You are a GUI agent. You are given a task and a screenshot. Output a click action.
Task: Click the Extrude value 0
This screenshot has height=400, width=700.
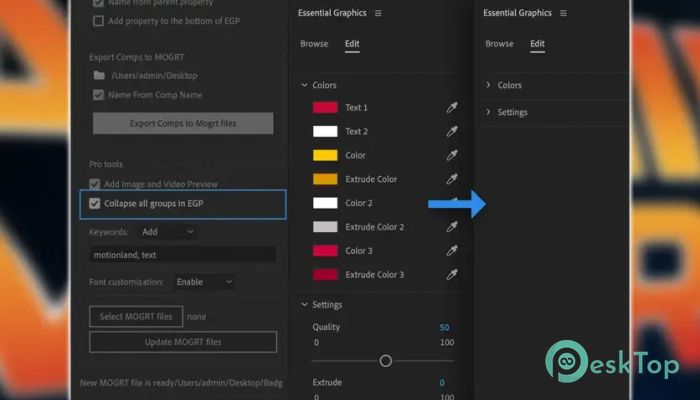click(442, 383)
